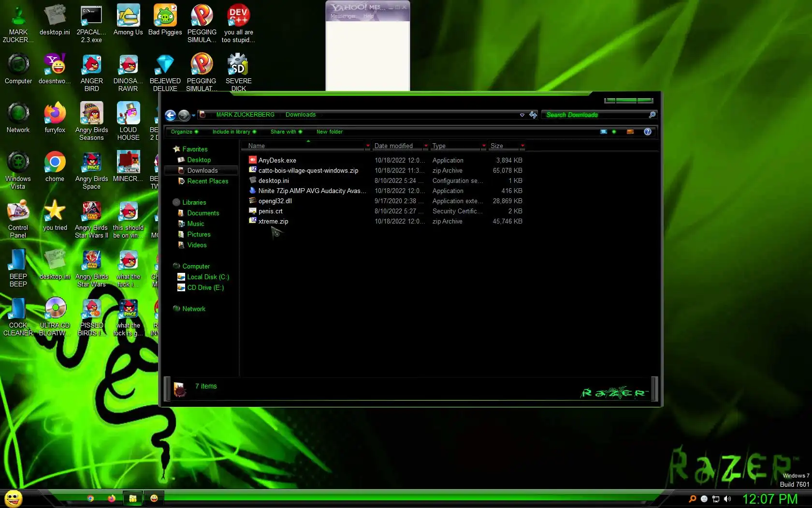Show the preview pane in Explorer
This screenshot has height=508, width=812.
(x=630, y=132)
